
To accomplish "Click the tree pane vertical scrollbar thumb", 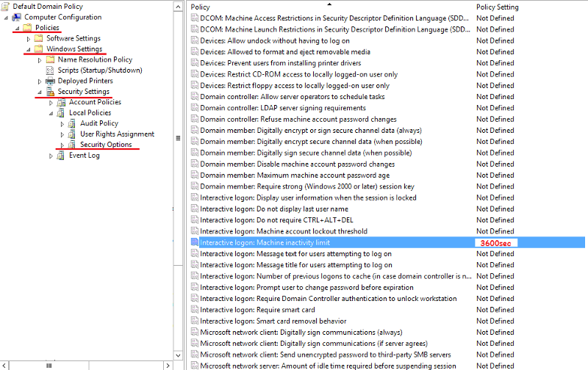I will coord(178,138).
